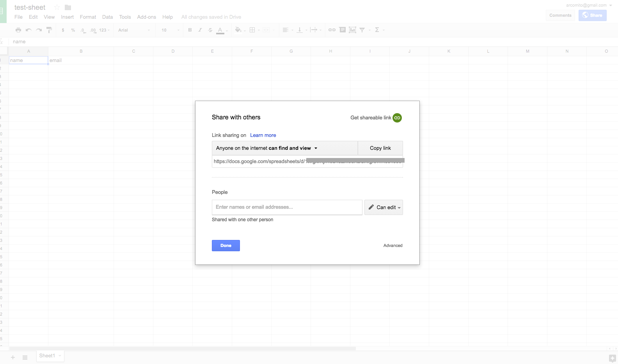Open the Edit menu

point(33,17)
